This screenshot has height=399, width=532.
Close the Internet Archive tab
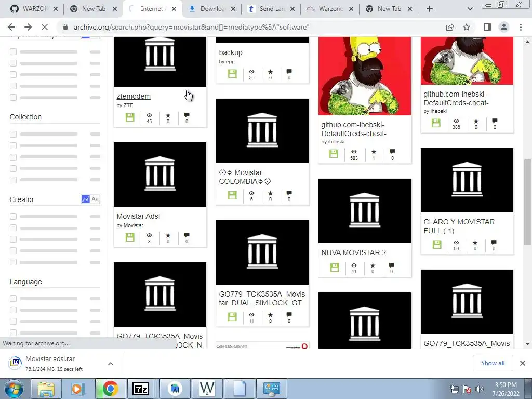(x=174, y=9)
